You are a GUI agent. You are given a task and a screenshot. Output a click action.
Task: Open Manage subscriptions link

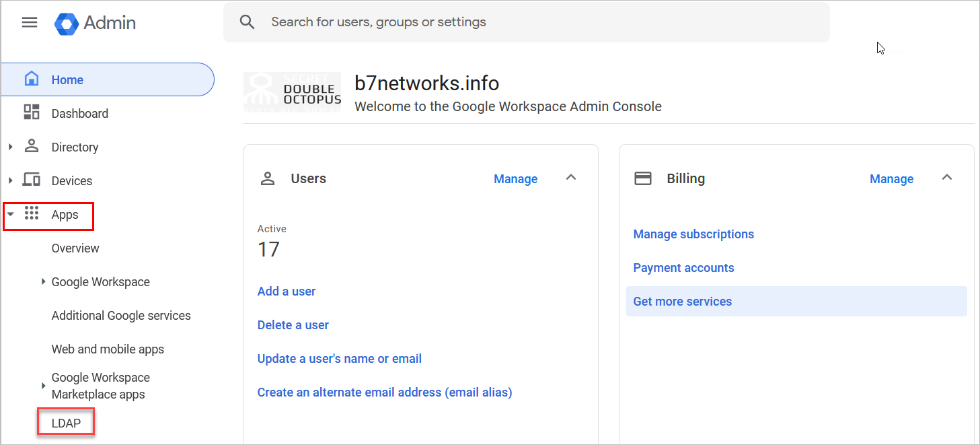point(693,234)
